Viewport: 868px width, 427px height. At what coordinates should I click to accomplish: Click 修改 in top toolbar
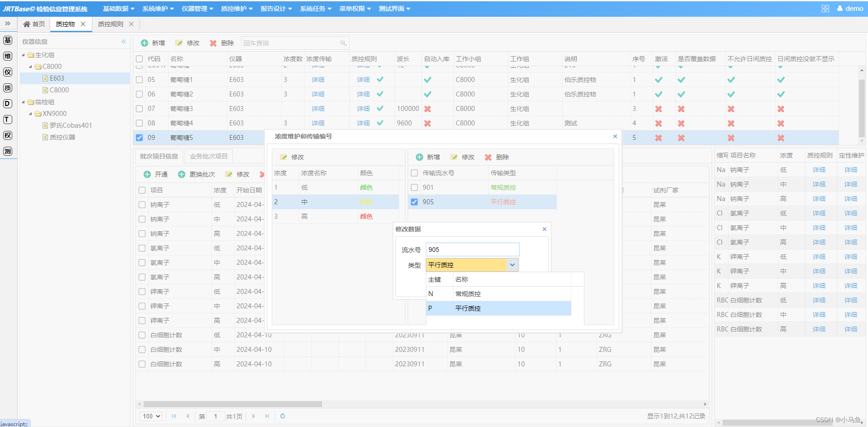point(188,43)
